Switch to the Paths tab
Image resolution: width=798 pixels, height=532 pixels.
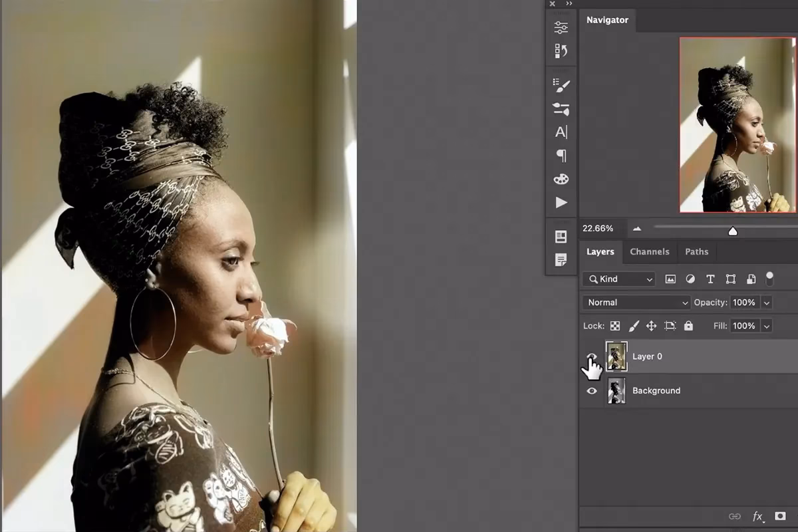[x=697, y=251]
